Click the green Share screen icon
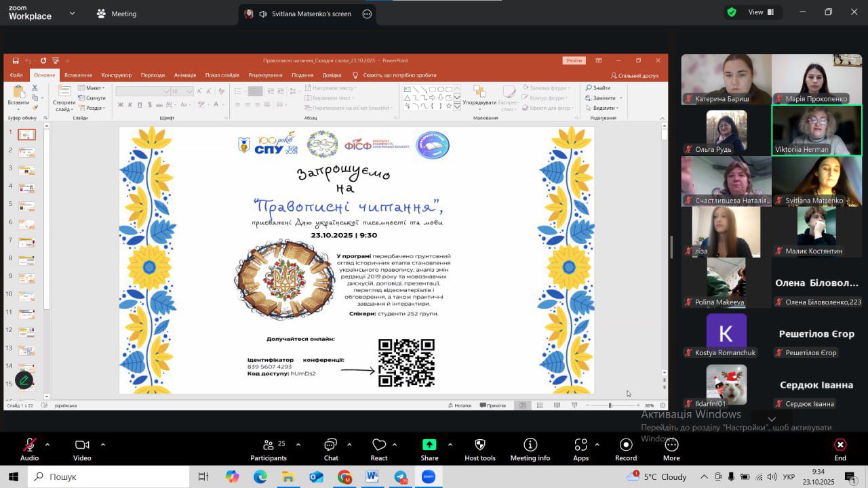 pos(429,445)
